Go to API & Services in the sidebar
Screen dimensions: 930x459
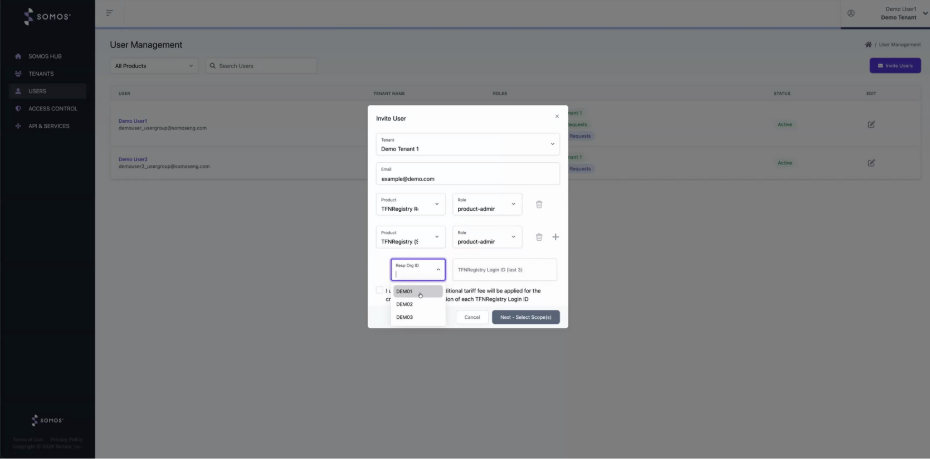pos(49,126)
